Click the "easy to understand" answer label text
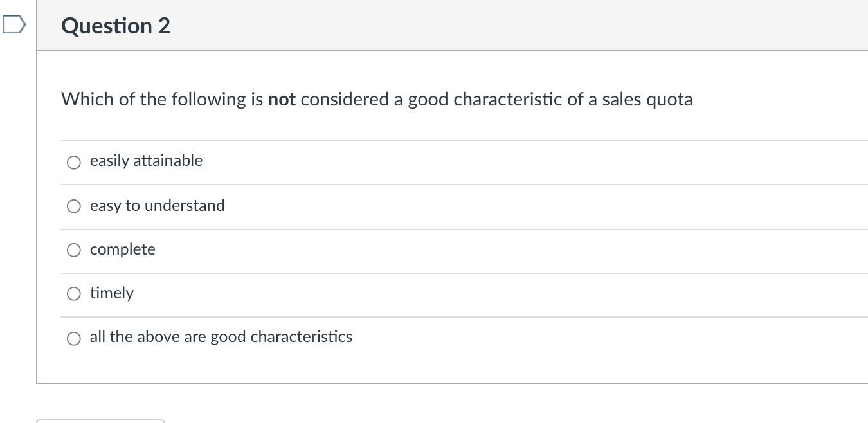The height and width of the screenshot is (423, 868). (157, 206)
